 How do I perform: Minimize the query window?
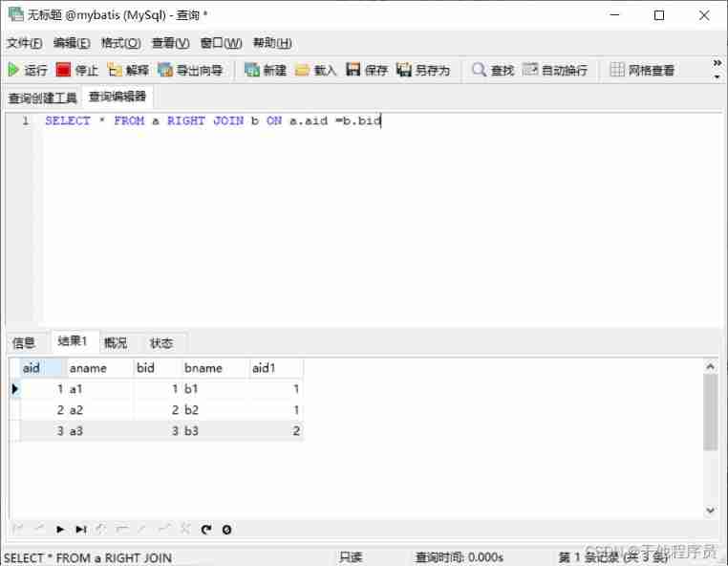click(x=614, y=15)
